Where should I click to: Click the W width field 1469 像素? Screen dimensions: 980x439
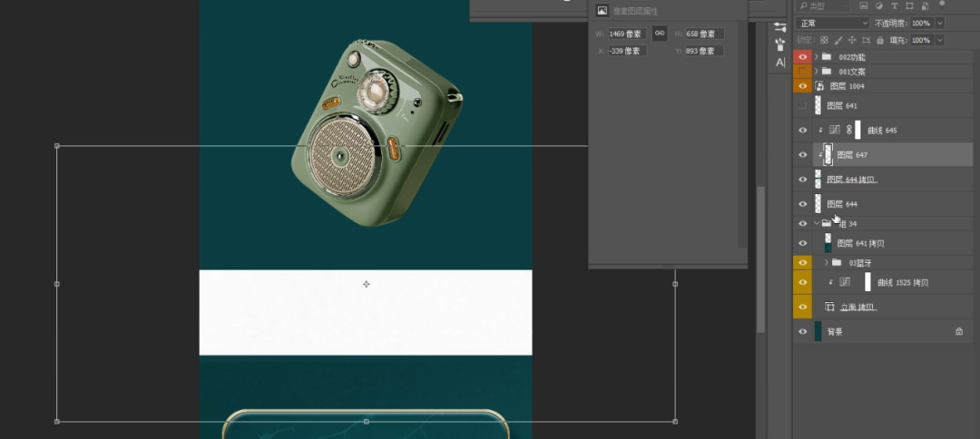[627, 34]
